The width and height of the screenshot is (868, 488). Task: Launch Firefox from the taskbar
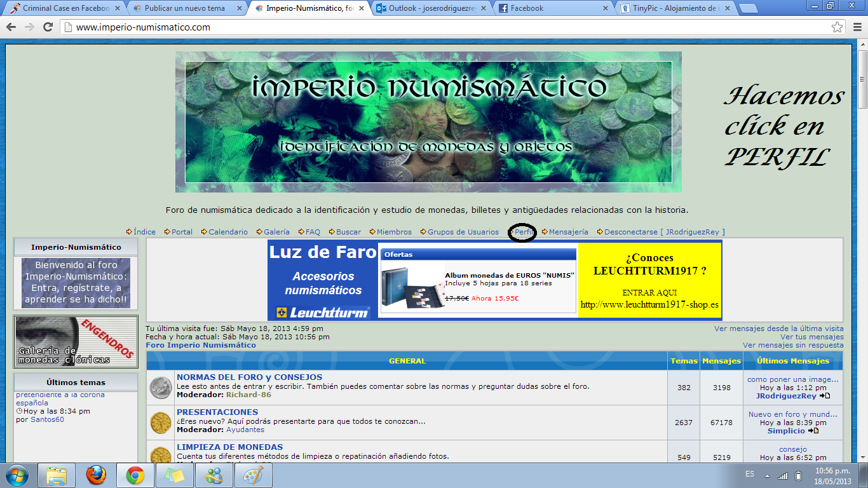coord(96,475)
